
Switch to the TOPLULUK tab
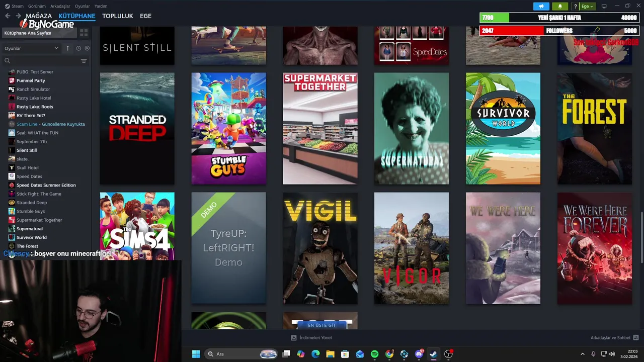[x=118, y=16]
